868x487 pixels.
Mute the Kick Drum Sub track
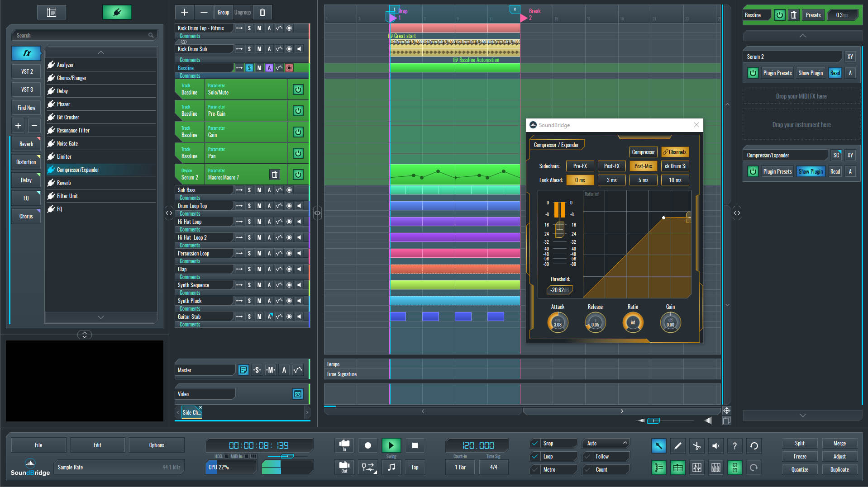pos(259,49)
